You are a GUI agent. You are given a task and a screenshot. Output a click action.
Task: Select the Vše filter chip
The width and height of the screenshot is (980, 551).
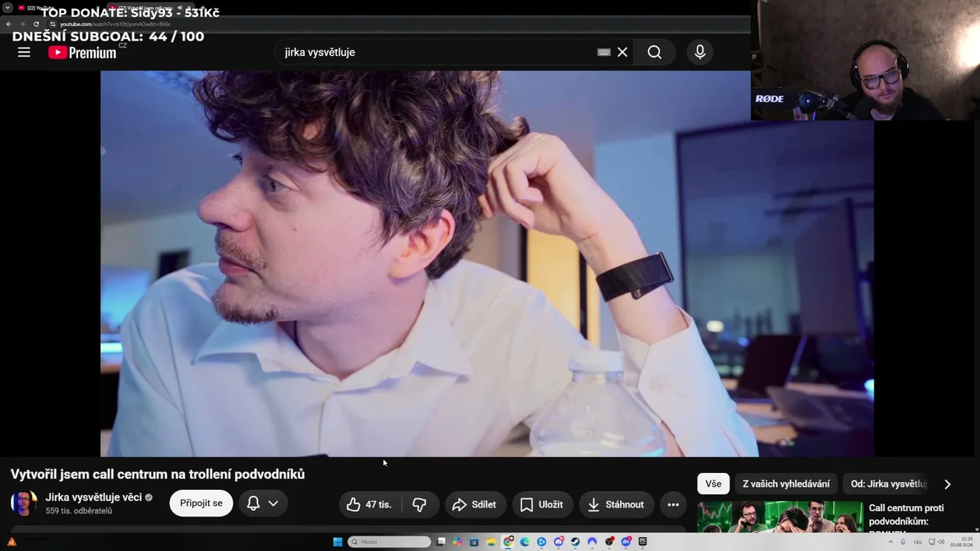[714, 484]
